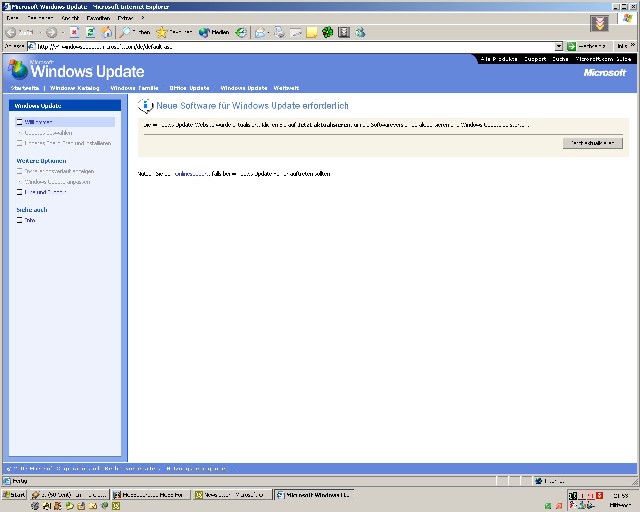Open Suche in the top black bar

click(560, 59)
